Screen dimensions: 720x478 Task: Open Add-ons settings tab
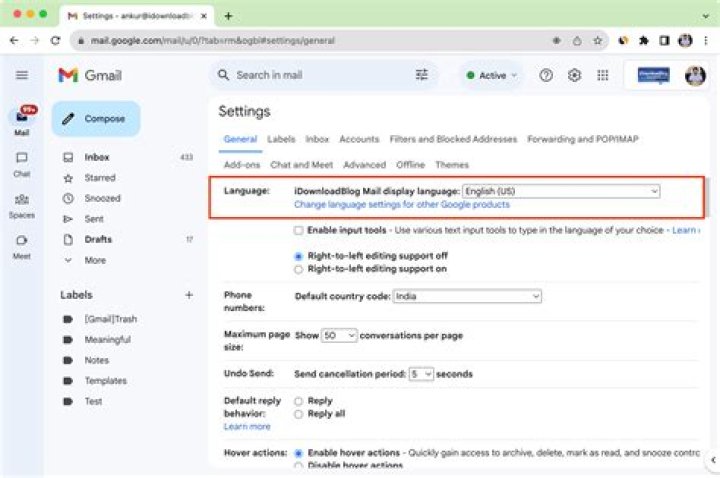click(242, 165)
